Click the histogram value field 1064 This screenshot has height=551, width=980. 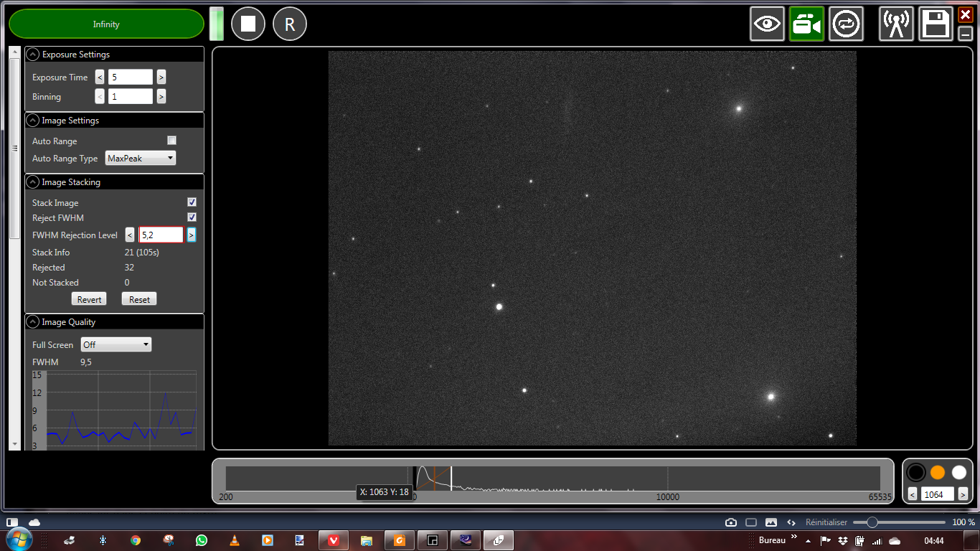pyautogui.click(x=938, y=494)
